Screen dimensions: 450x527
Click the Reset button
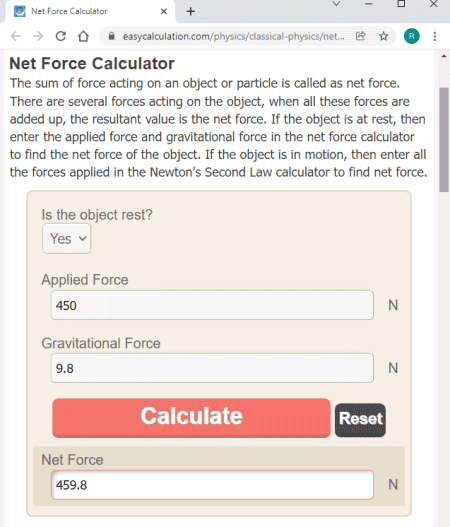360,420
